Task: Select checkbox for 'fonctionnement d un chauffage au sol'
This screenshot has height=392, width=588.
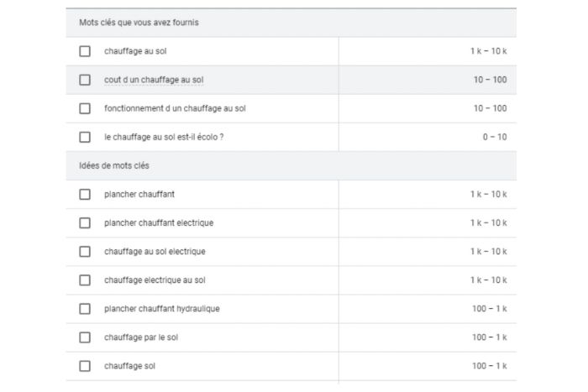Action: pyautogui.click(x=85, y=108)
